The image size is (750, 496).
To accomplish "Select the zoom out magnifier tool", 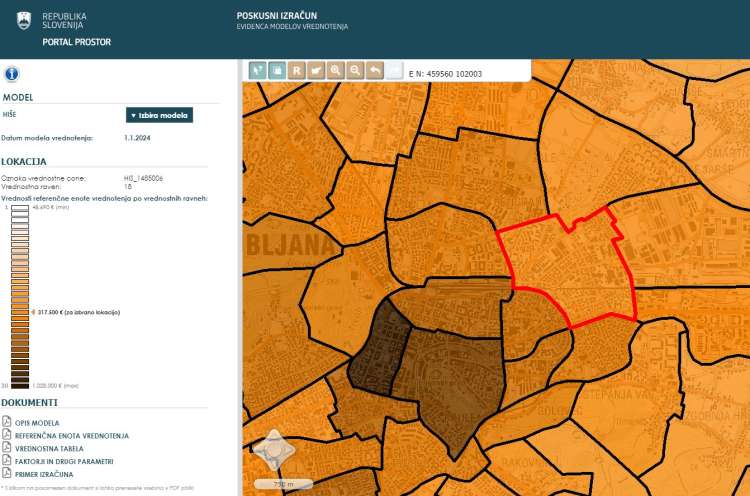I will coord(355,71).
